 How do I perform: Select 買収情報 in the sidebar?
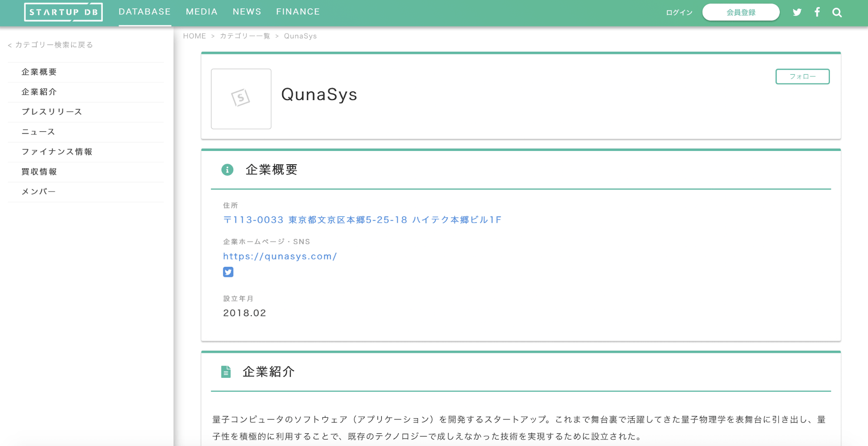[86, 172]
